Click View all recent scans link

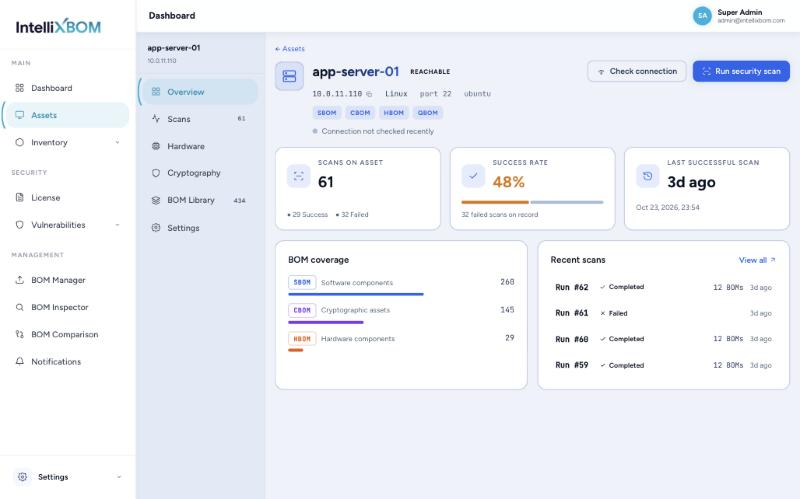pyautogui.click(x=757, y=260)
